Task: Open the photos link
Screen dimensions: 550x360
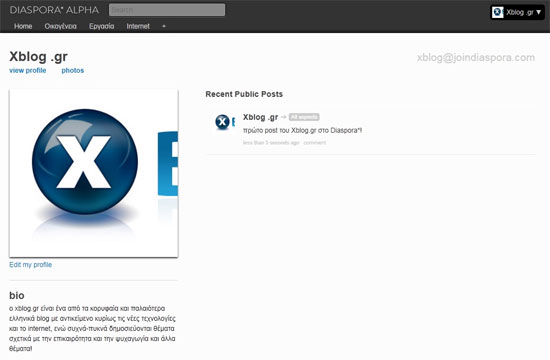Action: [73, 71]
